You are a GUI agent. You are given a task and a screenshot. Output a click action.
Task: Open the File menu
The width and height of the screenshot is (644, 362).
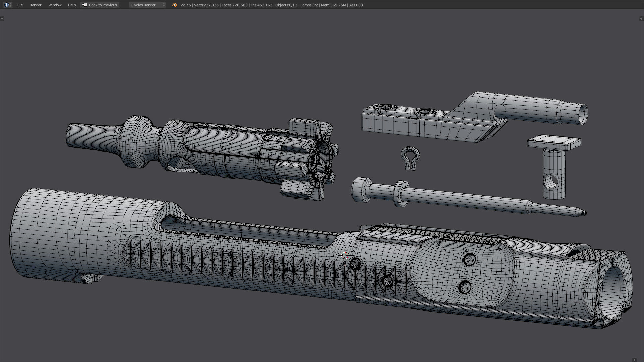[x=20, y=5]
